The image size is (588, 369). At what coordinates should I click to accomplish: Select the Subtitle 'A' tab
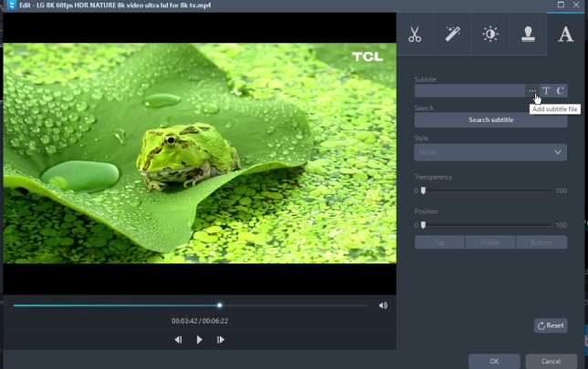point(565,34)
